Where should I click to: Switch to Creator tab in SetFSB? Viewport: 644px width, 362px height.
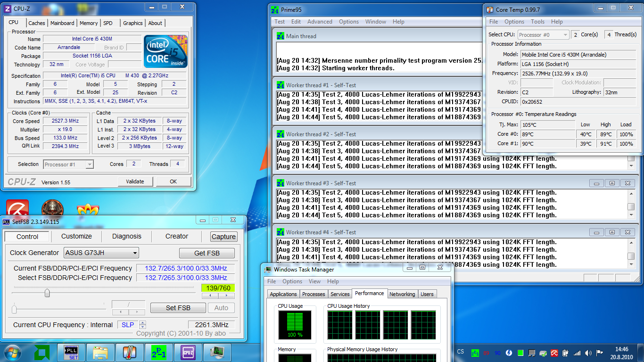(x=177, y=236)
